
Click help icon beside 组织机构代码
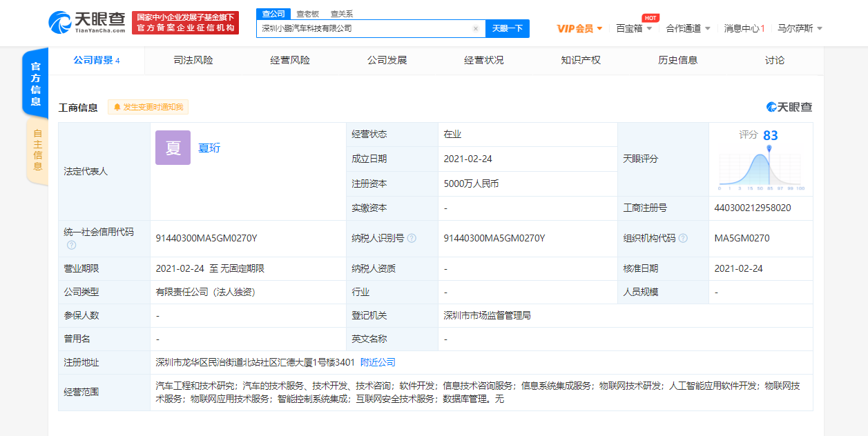click(x=683, y=239)
